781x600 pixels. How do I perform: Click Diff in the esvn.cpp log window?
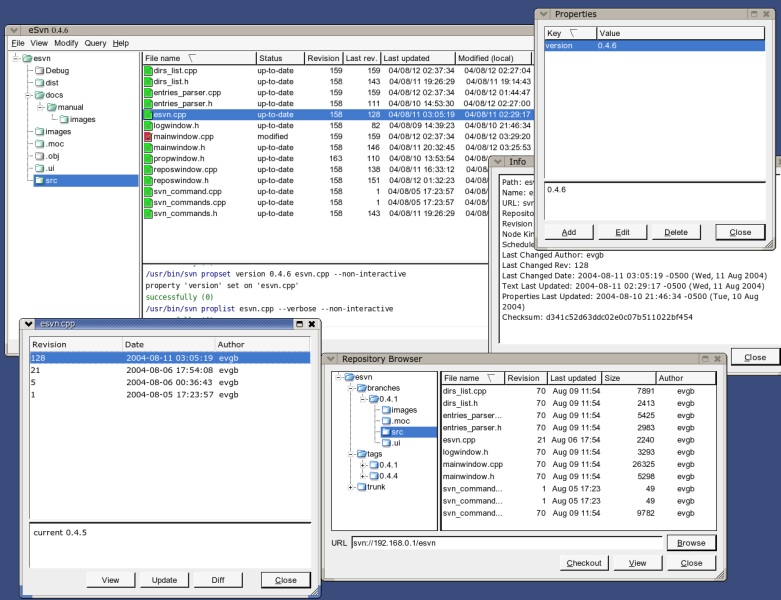coord(218,580)
